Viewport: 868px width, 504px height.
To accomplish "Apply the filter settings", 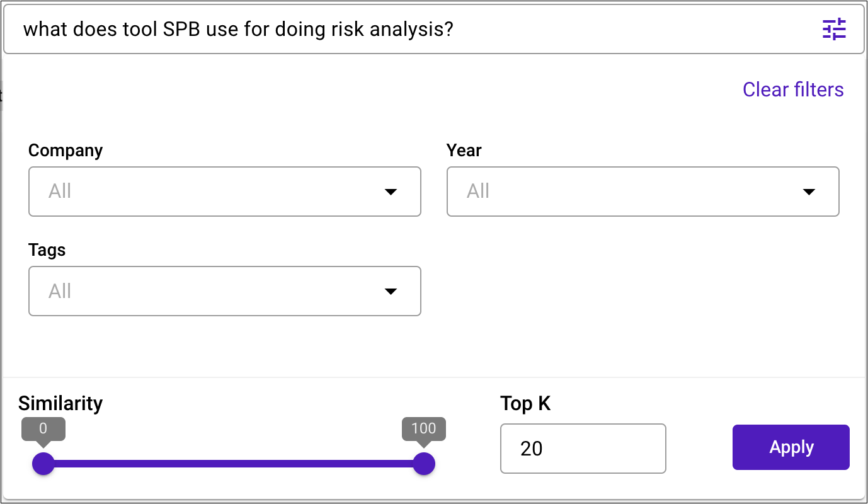I will click(x=791, y=447).
